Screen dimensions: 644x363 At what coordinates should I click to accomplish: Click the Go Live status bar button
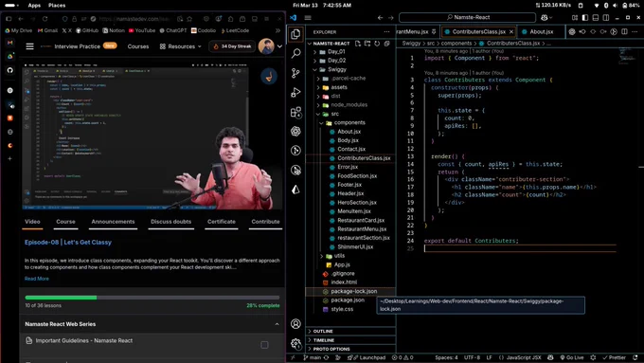(572, 357)
